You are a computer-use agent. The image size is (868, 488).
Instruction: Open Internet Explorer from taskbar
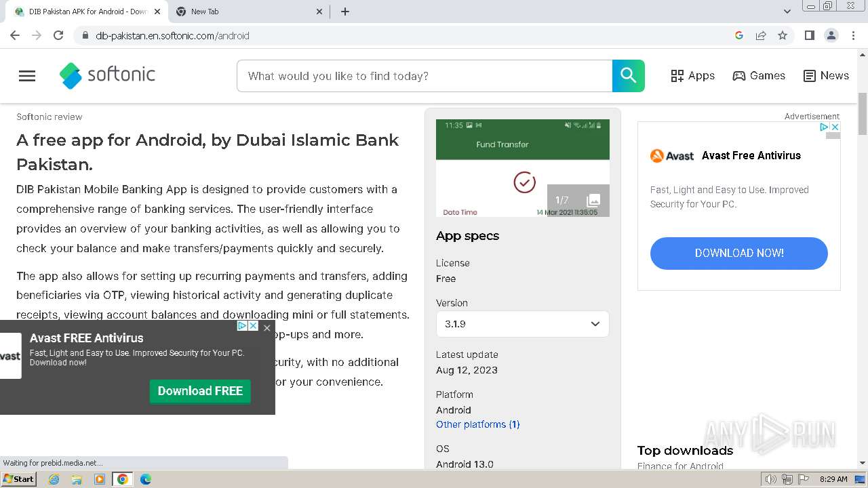tap(54, 479)
